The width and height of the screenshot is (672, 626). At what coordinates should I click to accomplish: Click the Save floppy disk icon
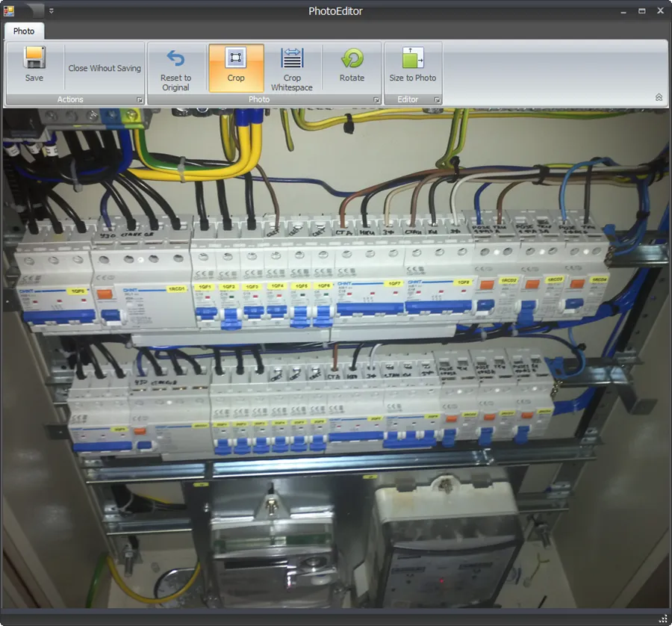(x=34, y=57)
